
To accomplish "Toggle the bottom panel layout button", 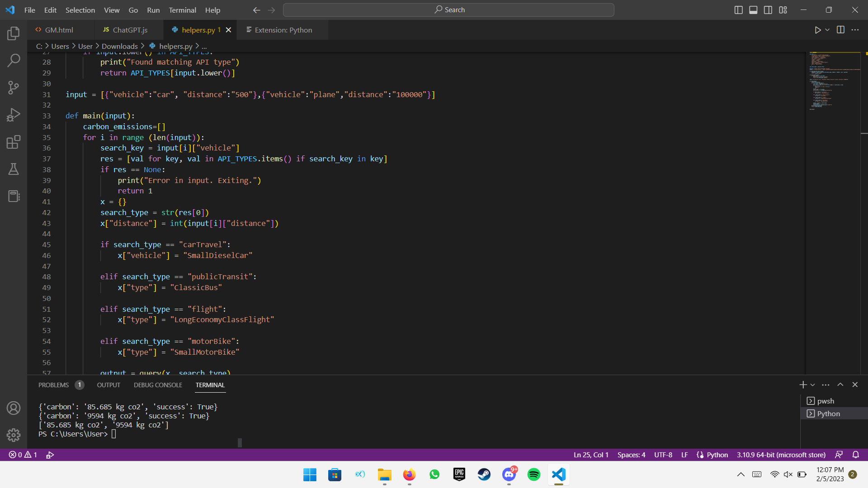I will (x=753, y=10).
